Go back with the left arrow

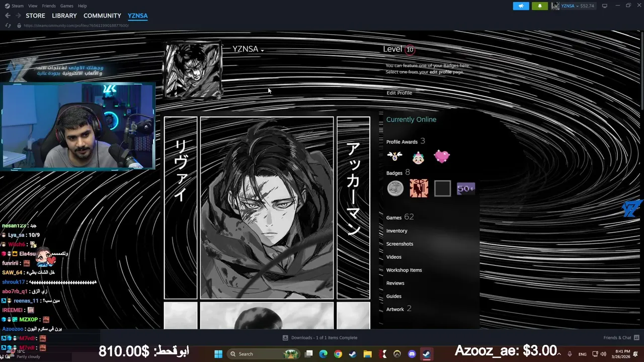click(x=8, y=16)
